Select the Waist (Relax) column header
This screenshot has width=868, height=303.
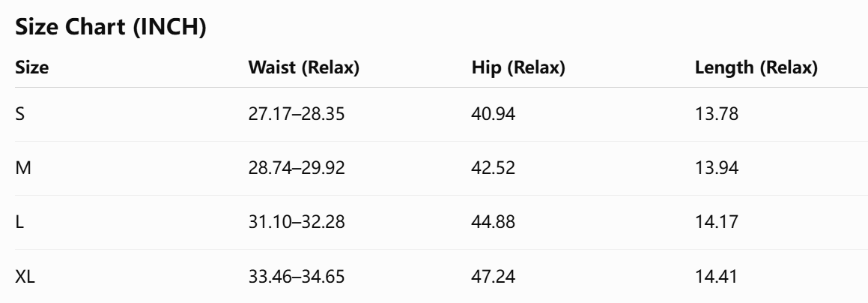pos(304,67)
